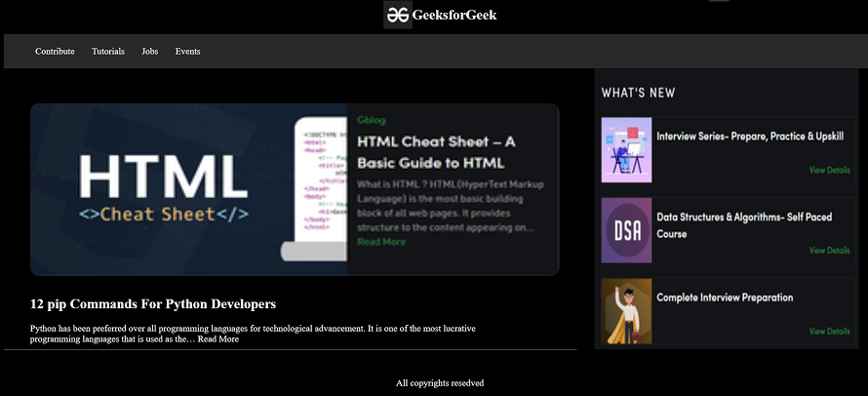Open the Contribute menu item
The image size is (868, 396).
(55, 52)
